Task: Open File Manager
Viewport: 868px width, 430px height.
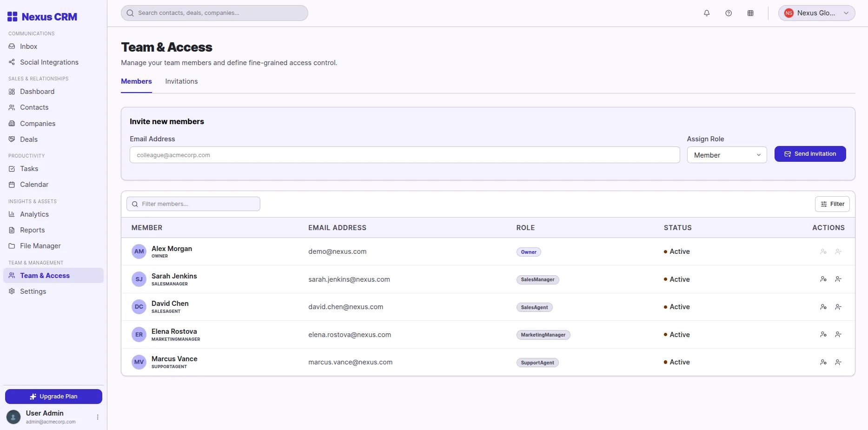Action: 53,246
